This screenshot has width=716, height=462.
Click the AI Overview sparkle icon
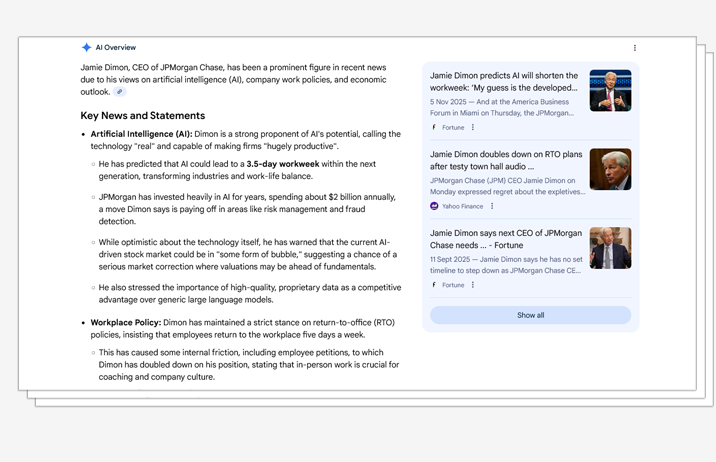[x=86, y=47]
